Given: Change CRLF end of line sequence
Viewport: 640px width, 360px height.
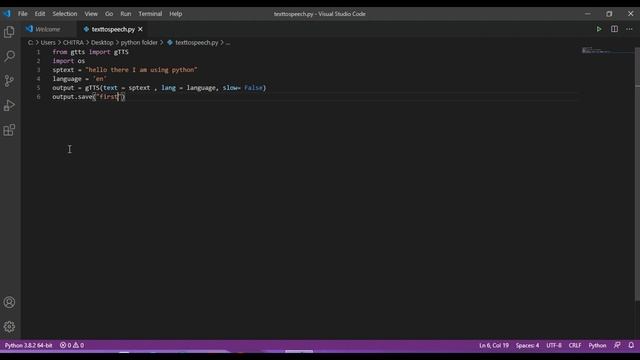Looking at the screenshot, I should [x=575, y=345].
